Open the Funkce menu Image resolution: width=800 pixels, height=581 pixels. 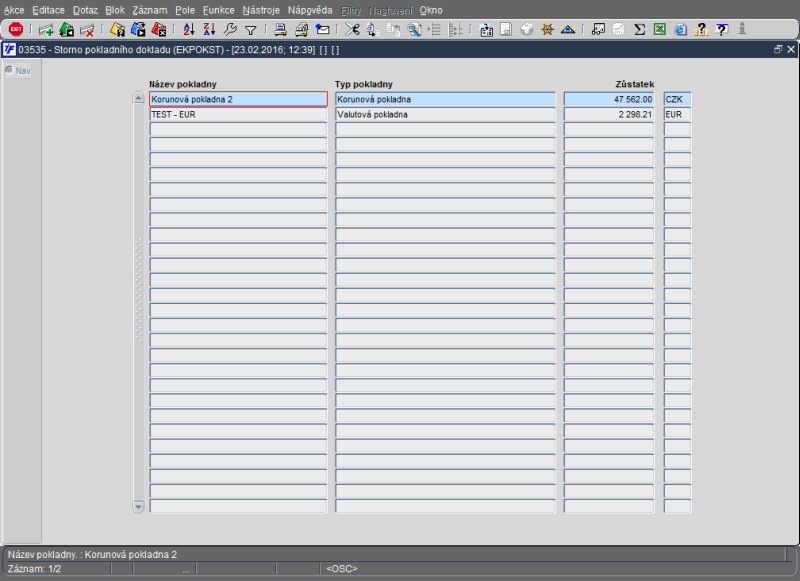(x=218, y=10)
